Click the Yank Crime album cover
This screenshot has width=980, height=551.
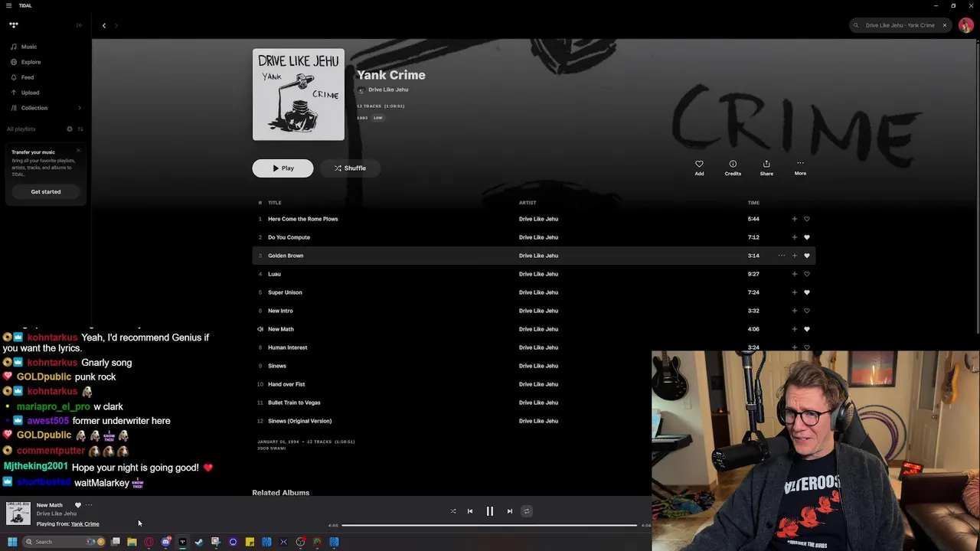click(x=299, y=95)
